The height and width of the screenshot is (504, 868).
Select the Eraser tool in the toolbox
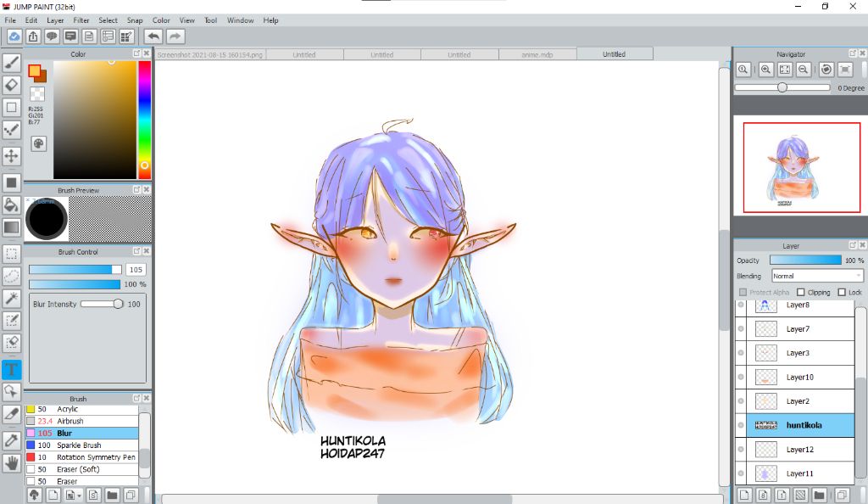click(x=12, y=85)
